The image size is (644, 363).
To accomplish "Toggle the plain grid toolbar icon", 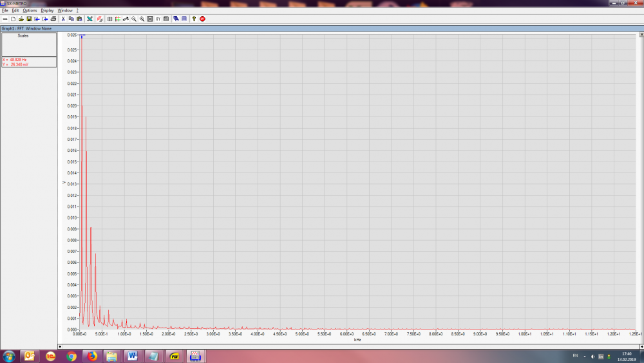I will click(110, 19).
